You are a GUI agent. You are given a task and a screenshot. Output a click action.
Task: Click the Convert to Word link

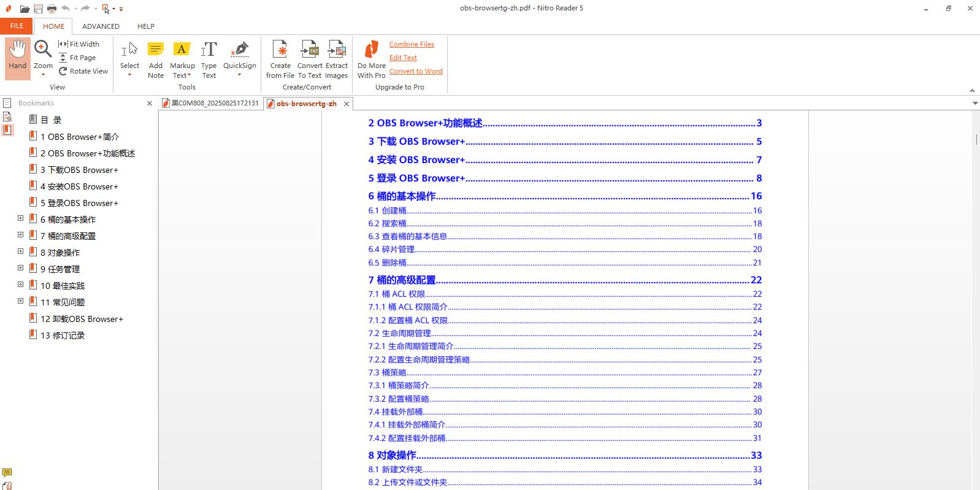(x=416, y=71)
